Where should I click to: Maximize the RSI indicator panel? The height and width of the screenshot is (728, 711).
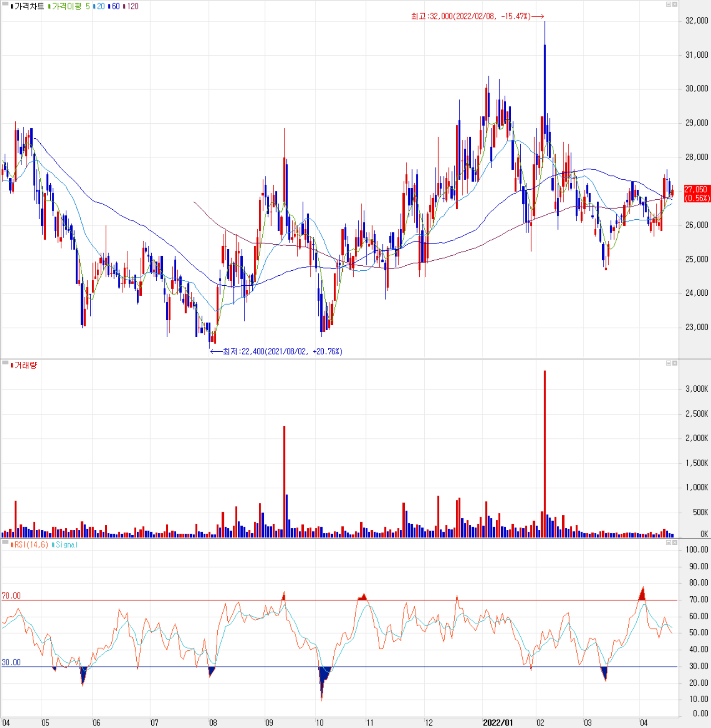[669, 542]
